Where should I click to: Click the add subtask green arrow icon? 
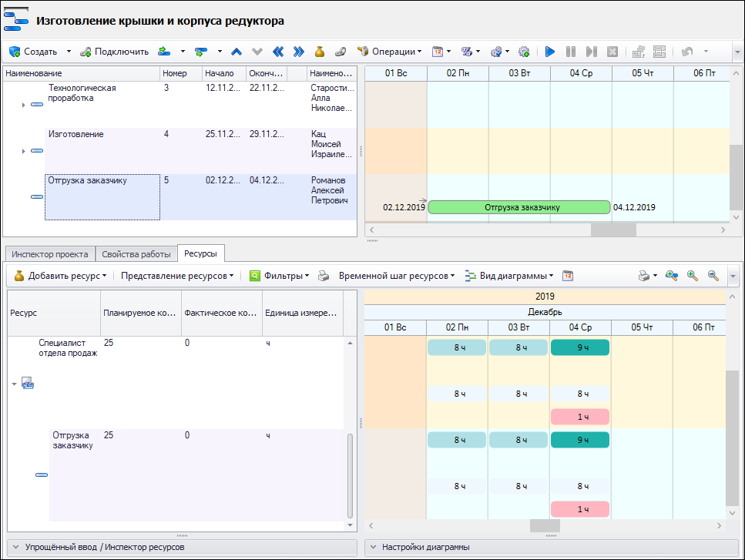coord(201,52)
